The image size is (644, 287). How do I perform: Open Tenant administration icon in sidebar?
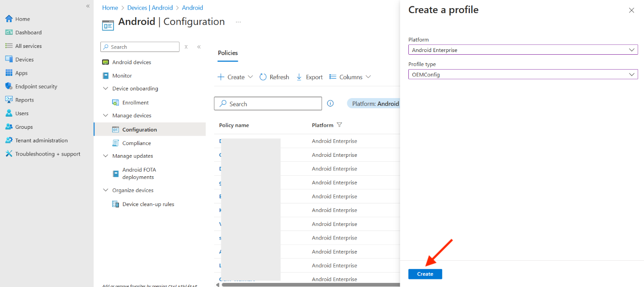tap(9, 141)
